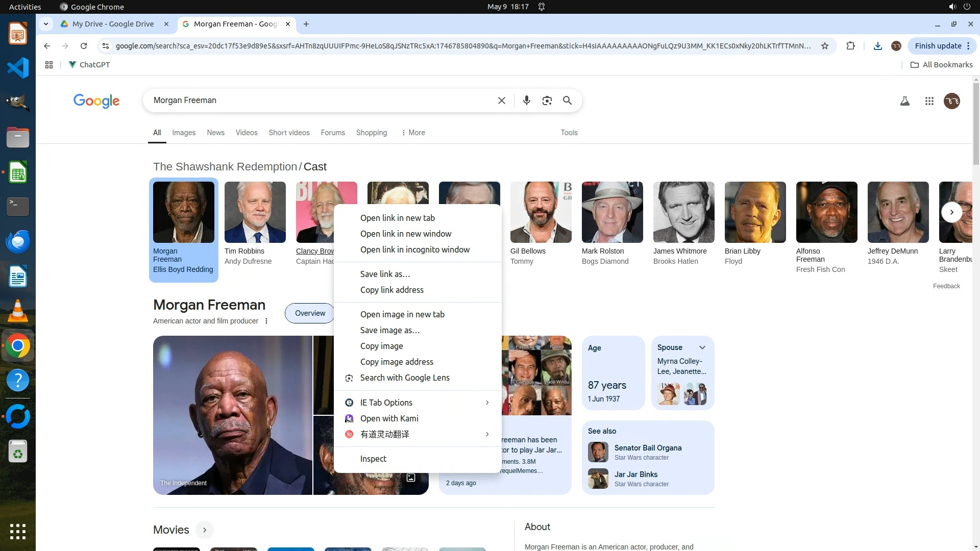Screen dimensions: 980x551
Task: Click the Overview chip button
Action: click(310, 313)
